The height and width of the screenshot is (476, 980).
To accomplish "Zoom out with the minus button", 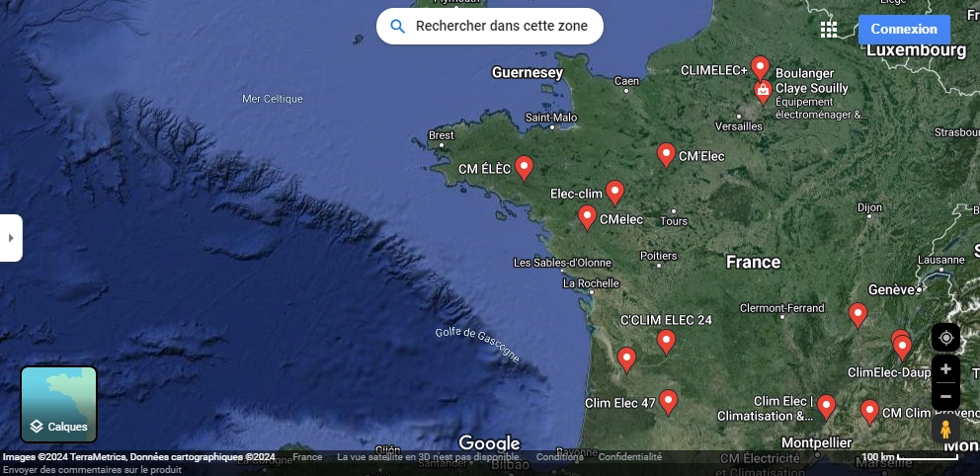I will click(x=945, y=397).
